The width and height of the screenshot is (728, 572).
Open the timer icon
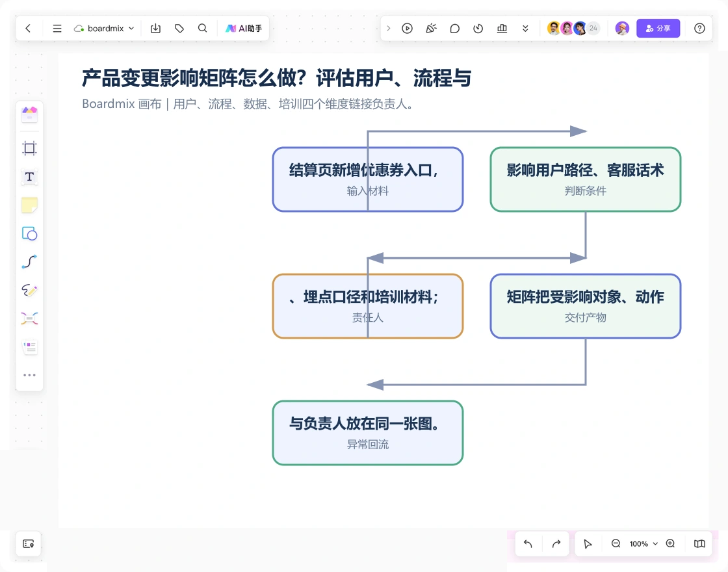tap(478, 29)
